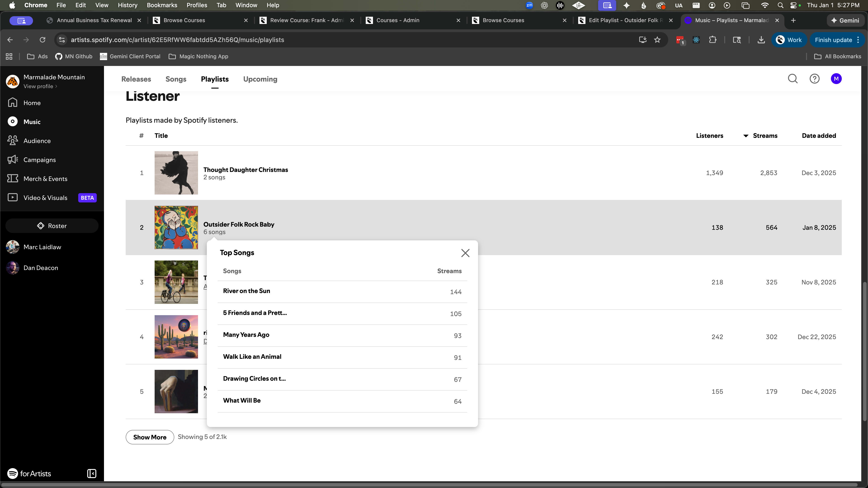Viewport: 868px width, 488px height.
Task: Close the Top Songs popup
Action: 465,253
